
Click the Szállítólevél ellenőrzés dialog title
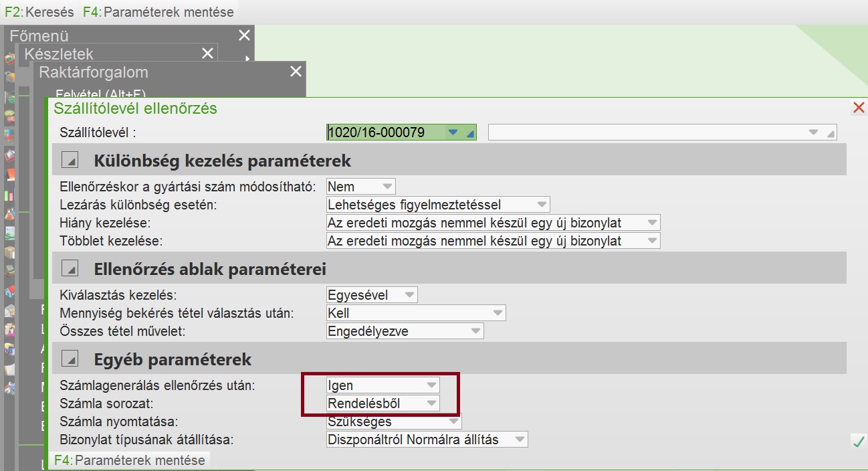pyautogui.click(x=136, y=108)
